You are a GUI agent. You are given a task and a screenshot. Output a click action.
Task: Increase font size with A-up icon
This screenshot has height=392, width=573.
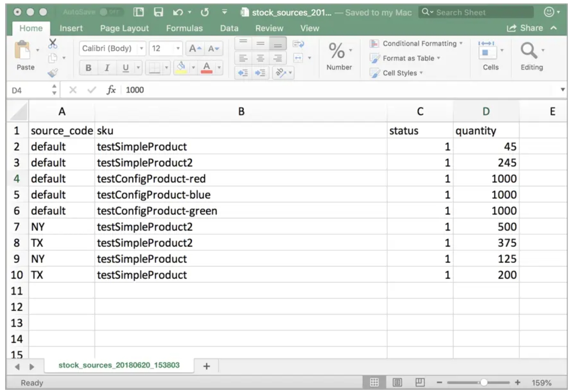[196, 49]
